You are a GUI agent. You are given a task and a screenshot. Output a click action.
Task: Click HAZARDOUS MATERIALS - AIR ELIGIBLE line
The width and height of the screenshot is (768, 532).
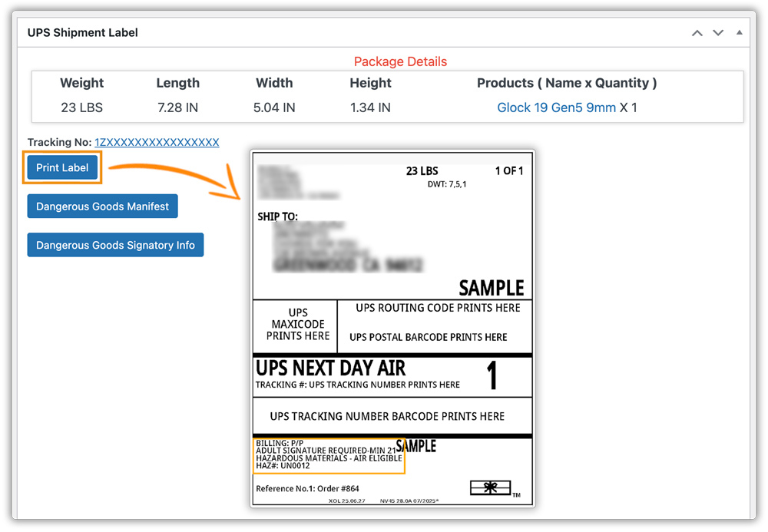[x=329, y=458]
